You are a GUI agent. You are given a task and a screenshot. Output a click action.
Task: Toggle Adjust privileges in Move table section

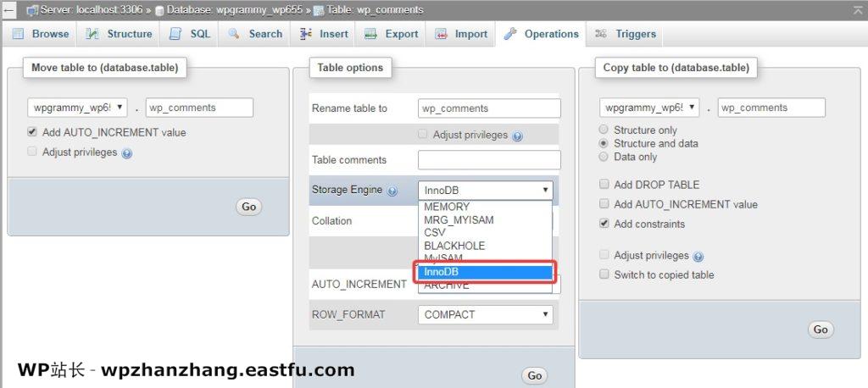32,152
